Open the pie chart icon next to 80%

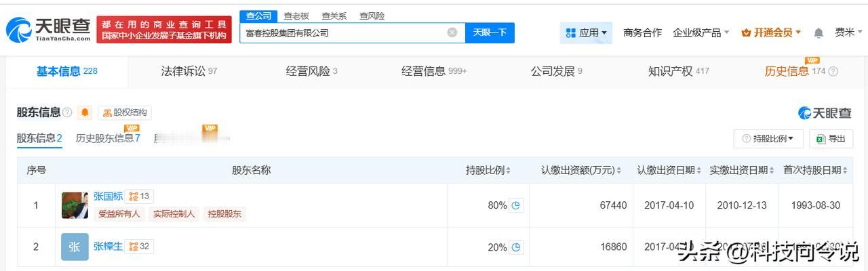pos(516,205)
